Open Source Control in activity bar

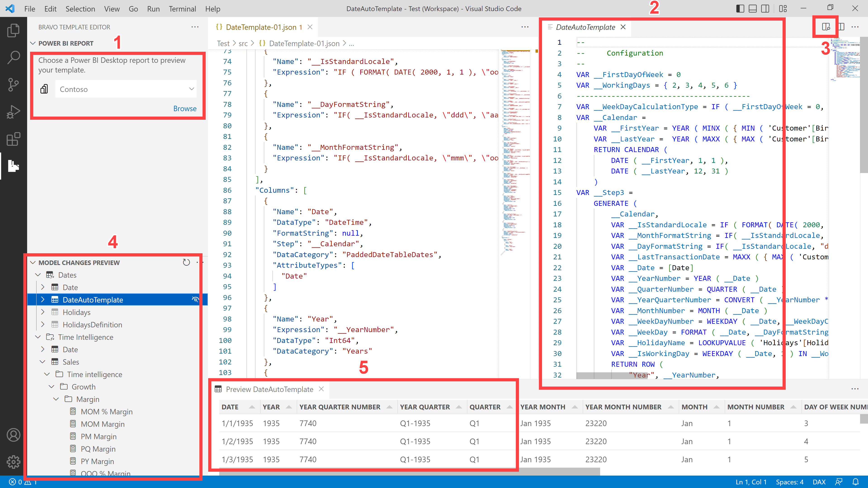coord(13,84)
